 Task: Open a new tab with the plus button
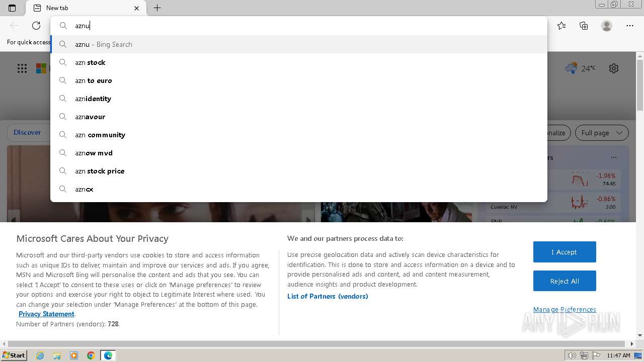[157, 8]
